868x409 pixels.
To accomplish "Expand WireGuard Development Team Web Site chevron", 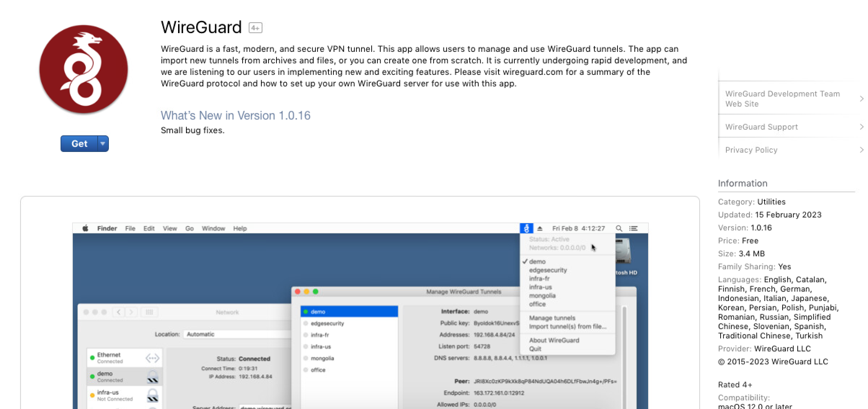I will [x=861, y=99].
